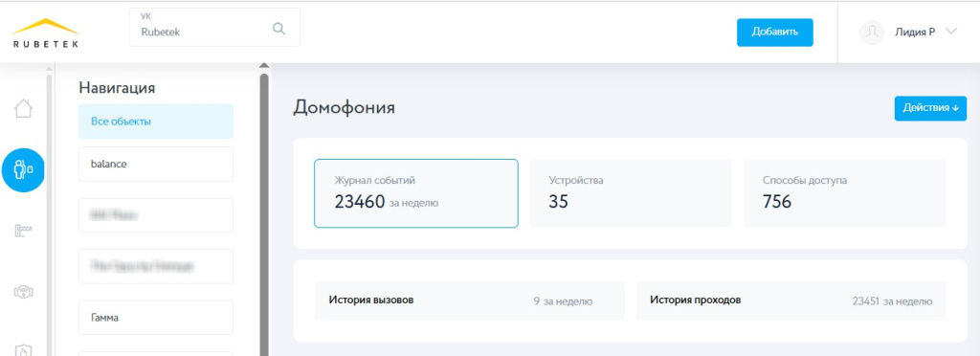Open the meter gauge sidebar icon
The width and height of the screenshot is (980, 356).
click(23, 292)
